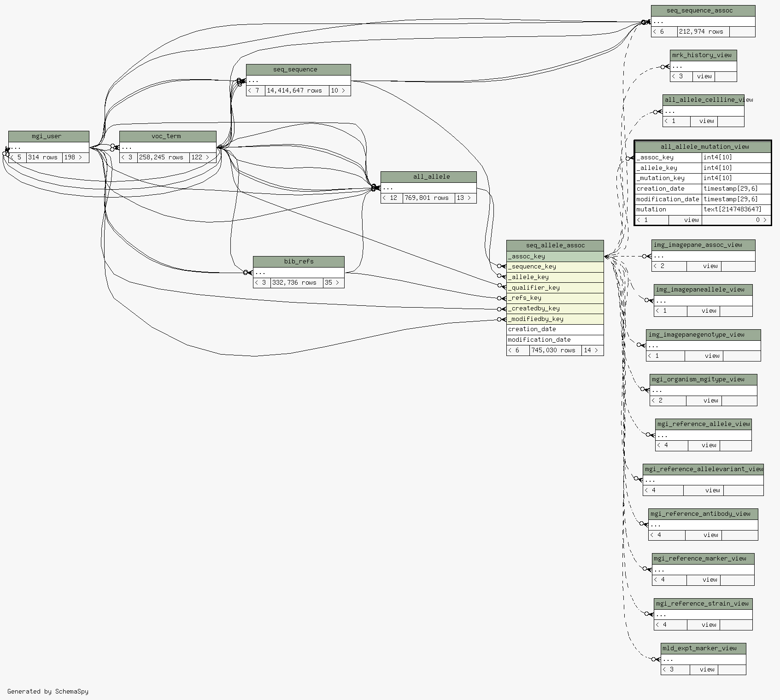Click text[2147483647] type cell
The width and height of the screenshot is (780, 700).
tap(736, 210)
